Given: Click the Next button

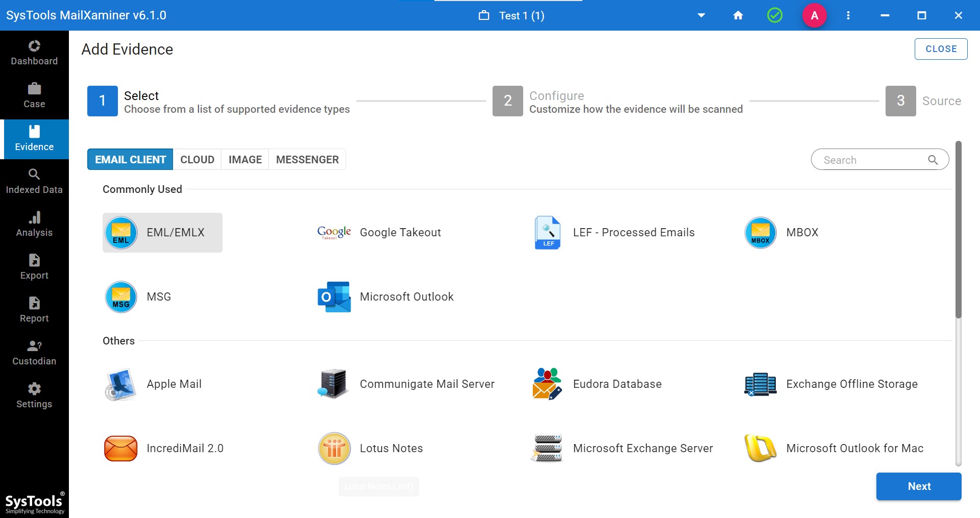Looking at the screenshot, I should [919, 486].
